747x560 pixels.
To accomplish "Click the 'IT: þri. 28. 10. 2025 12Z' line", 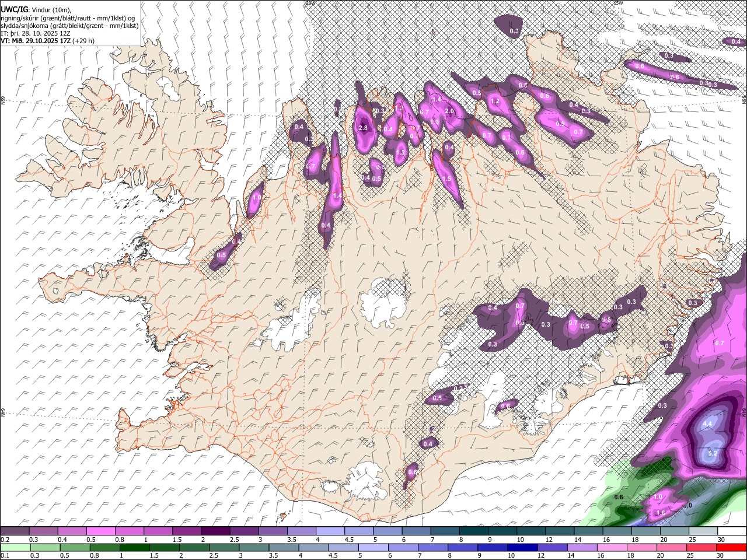I will [34, 33].
